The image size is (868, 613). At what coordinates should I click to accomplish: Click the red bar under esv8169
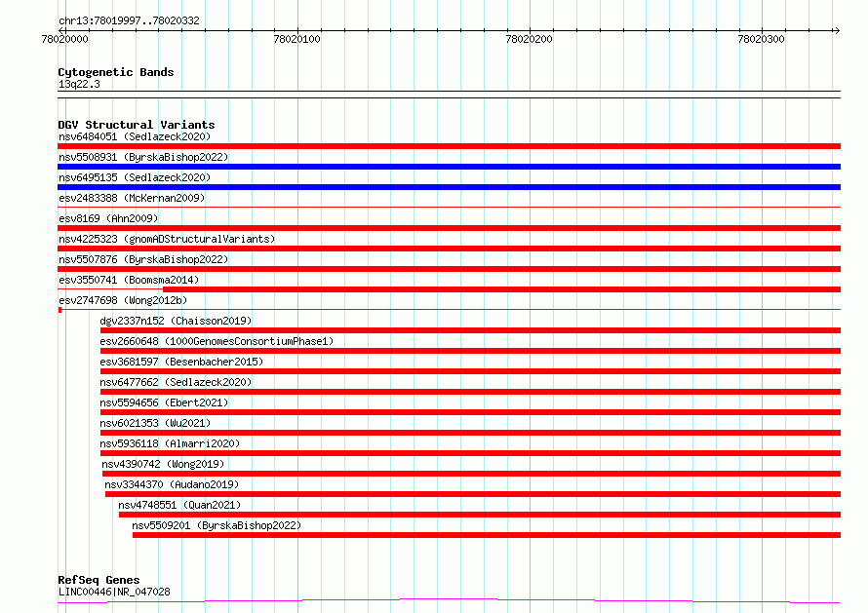(x=449, y=228)
